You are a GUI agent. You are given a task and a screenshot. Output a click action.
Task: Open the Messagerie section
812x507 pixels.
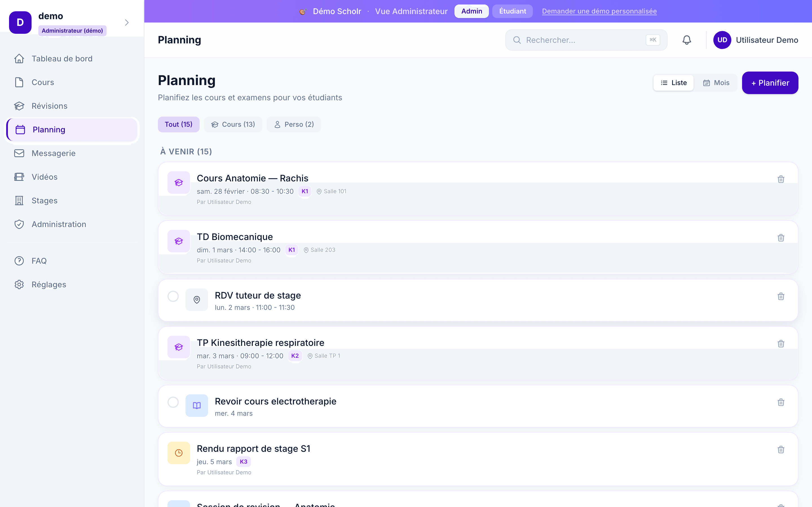54,153
